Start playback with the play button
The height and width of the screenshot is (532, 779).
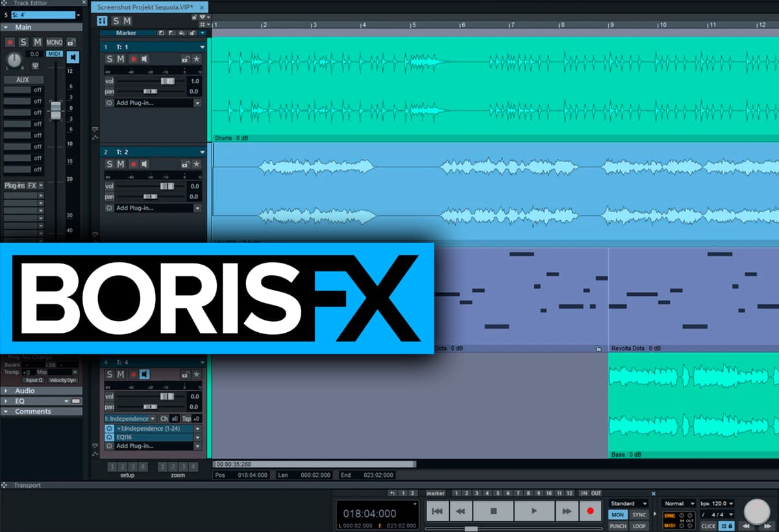(x=534, y=511)
